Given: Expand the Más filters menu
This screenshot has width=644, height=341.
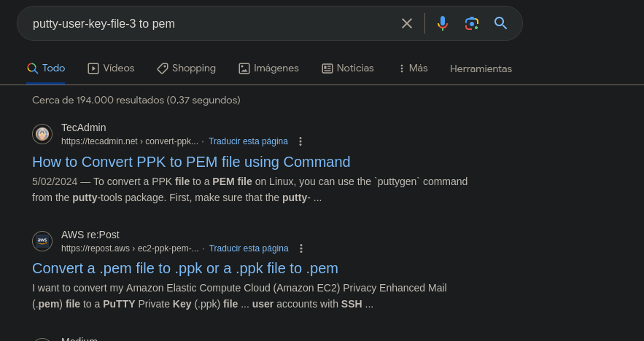Looking at the screenshot, I should coord(412,68).
